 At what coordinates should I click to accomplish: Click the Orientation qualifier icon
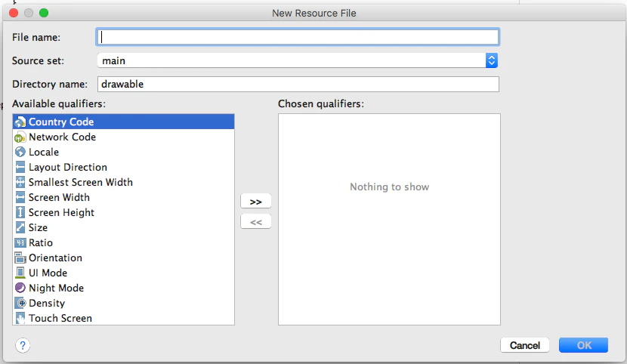tap(20, 258)
